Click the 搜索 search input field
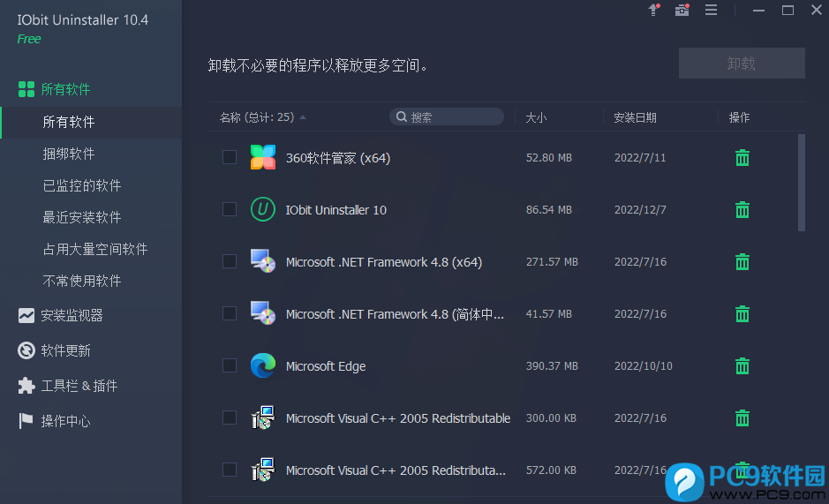 point(447,117)
